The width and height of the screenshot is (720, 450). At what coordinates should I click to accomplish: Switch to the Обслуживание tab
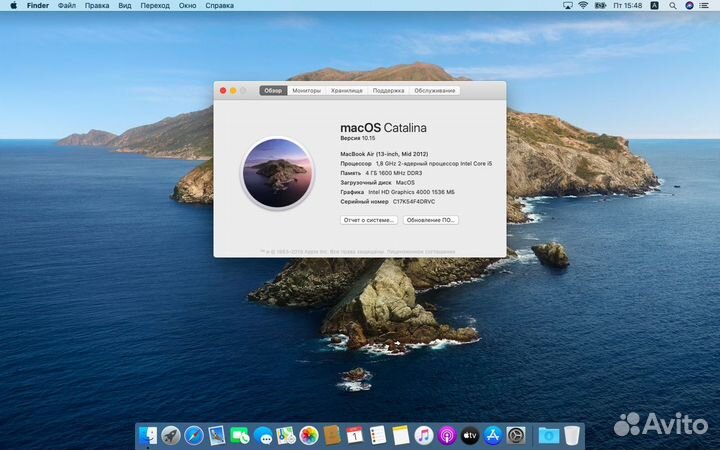(x=434, y=90)
